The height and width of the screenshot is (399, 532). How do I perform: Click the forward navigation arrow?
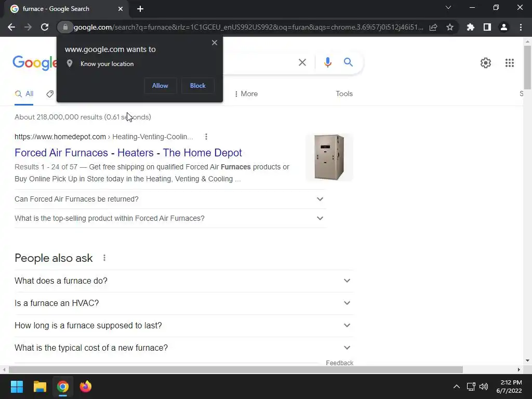[28, 27]
